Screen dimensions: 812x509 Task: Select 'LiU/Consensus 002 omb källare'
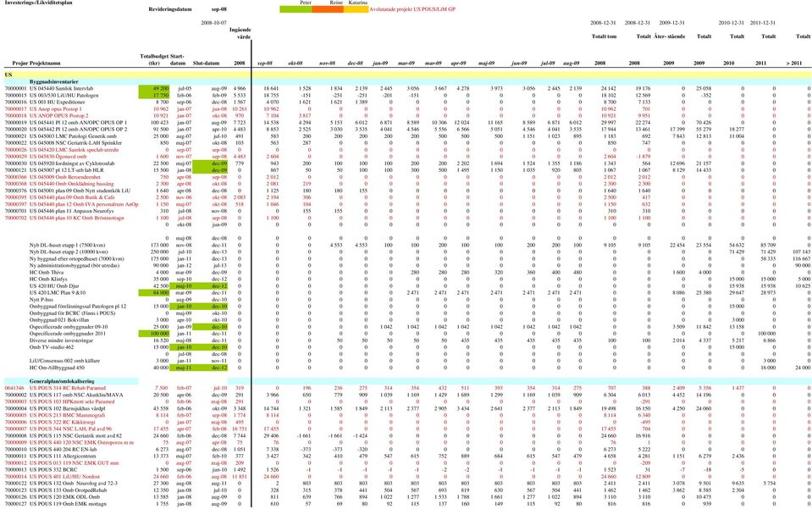pyautogui.click(x=64, y=361)
